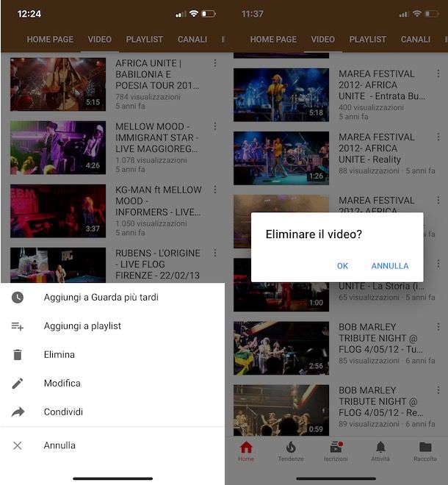
Task: Tap title MELLOW MOOD - IMMIGRANT STAR
Action: click(x=157, y=137)
